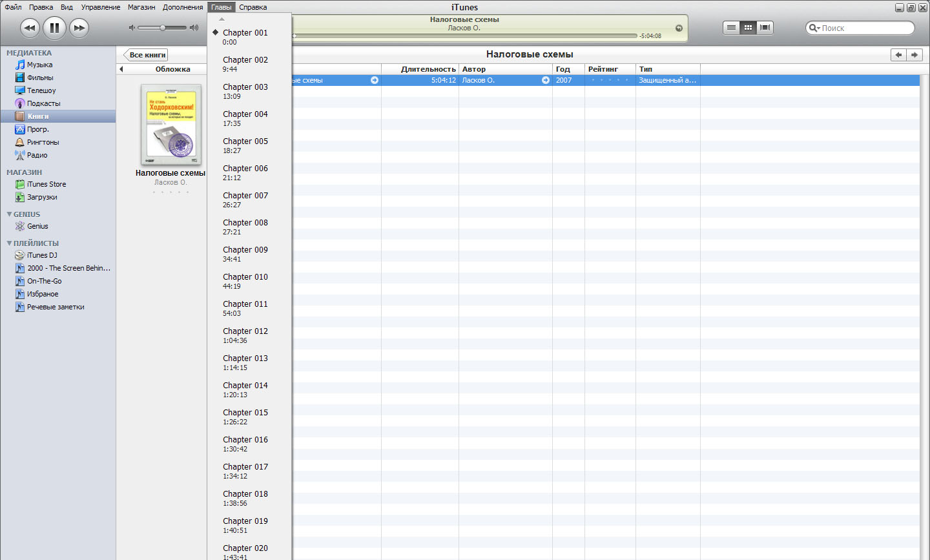Select Книги in sidebar
Screen dimensions: 930x560
click(x=58, y=116)
